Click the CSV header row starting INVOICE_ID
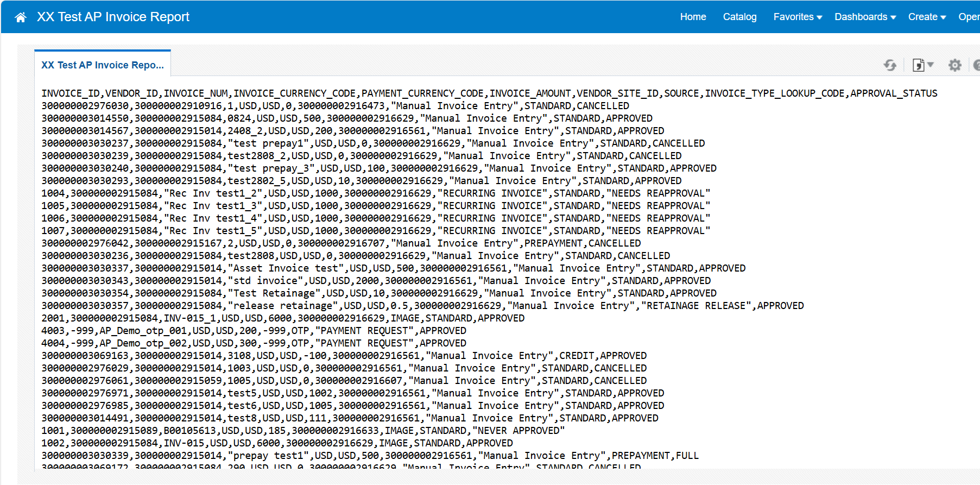The height and width of the screenshot is (485, 980). tap(489, 93)
